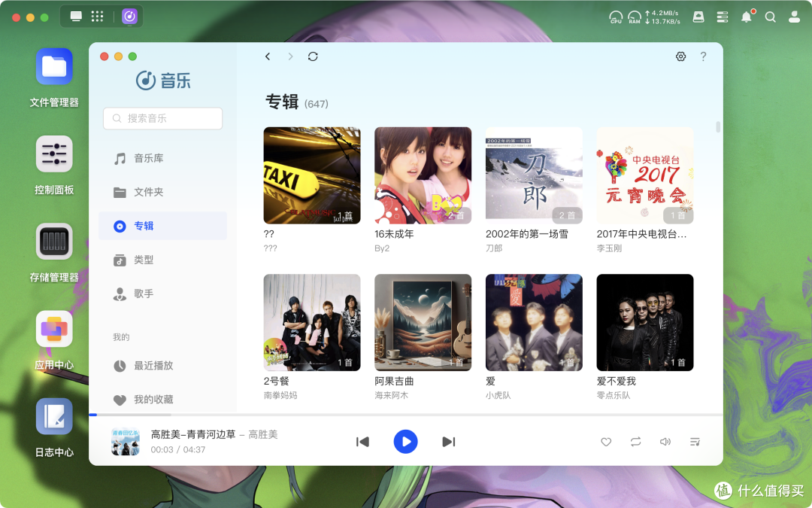This screenshot has width=812, height=508.
Task: Click artist name 零点乐队
Action: pos(614,395)
